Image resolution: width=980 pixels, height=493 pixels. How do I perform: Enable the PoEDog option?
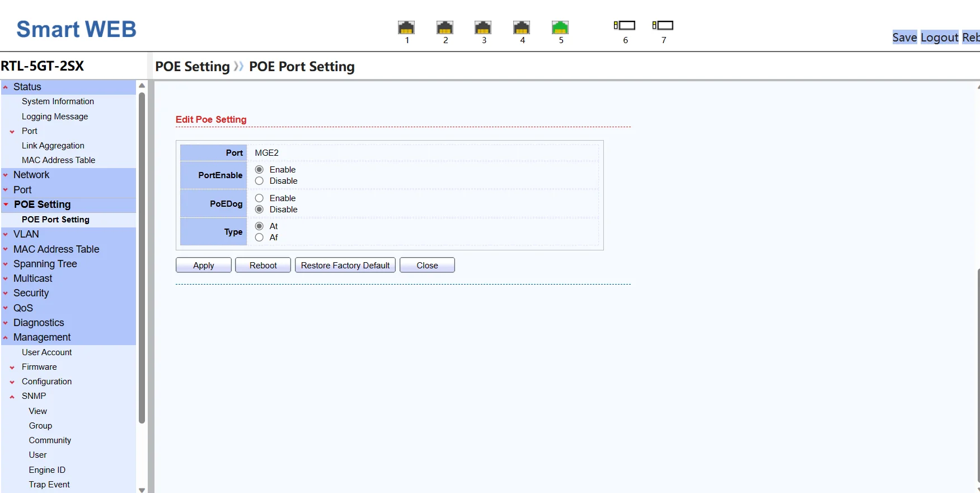tap(259, 198)
